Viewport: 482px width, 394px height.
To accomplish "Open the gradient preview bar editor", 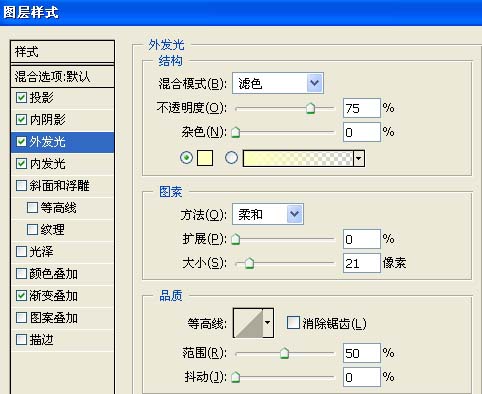I will [x=298, y=158].
